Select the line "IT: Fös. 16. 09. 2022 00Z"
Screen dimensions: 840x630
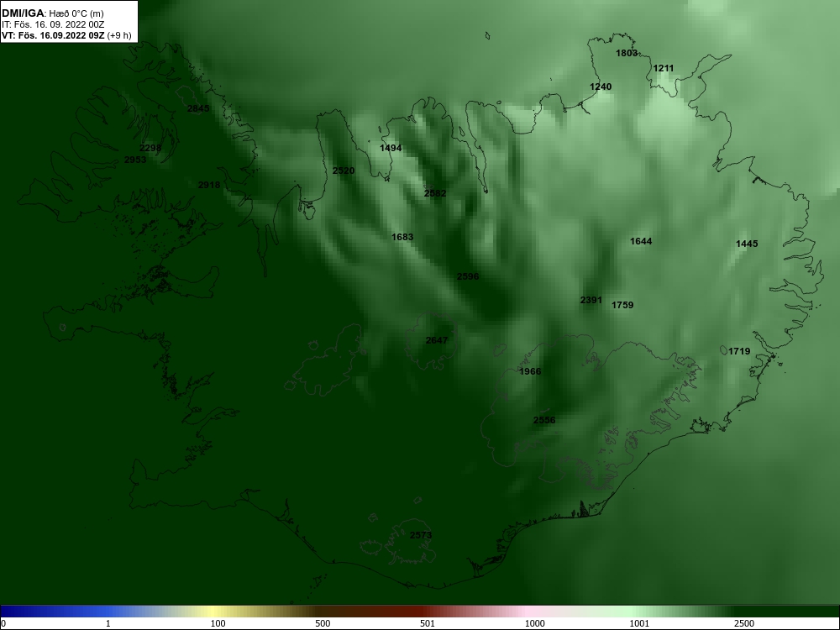[52, 24]
